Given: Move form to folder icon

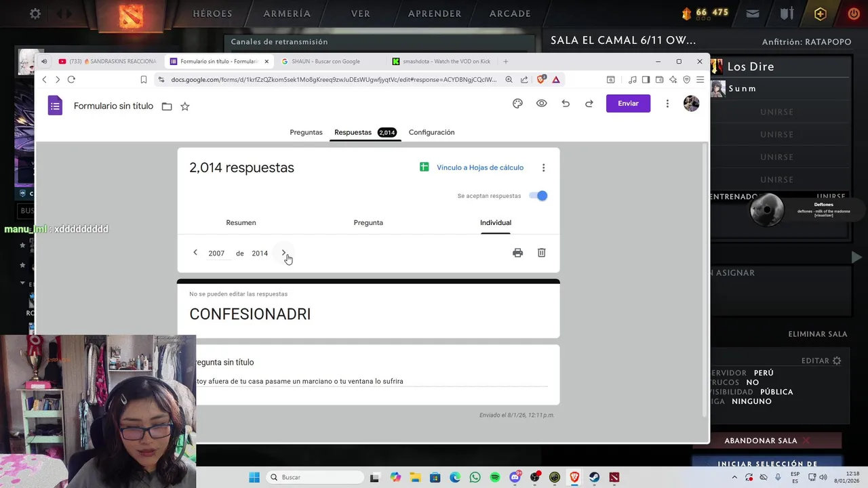Looking at the screenshot, I should pos(167,106).
